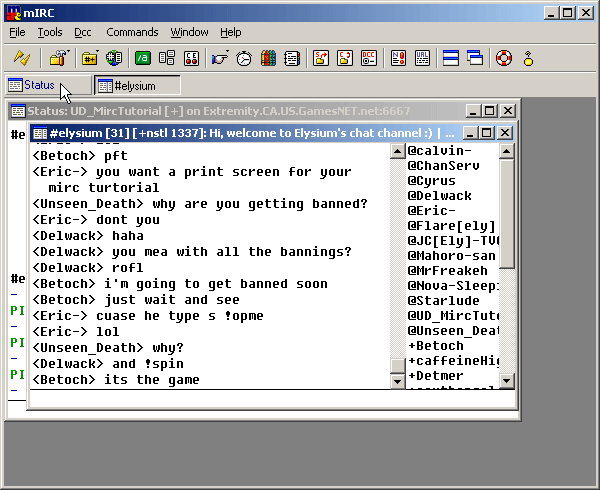The image size is (600, 490).
Task: Click the 'its the game' chat line
Action: (x=116, y=380)
